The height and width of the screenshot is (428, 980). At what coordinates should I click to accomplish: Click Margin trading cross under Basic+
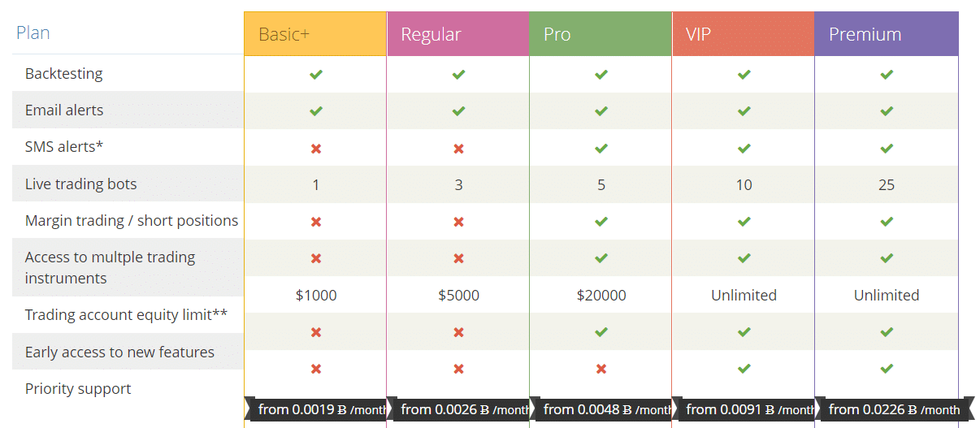tap(316, 222)
